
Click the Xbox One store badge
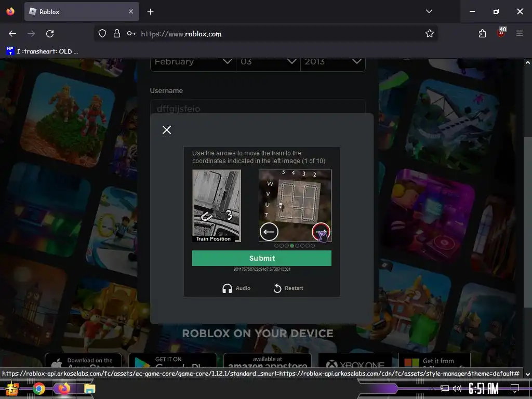coord(355,361)
